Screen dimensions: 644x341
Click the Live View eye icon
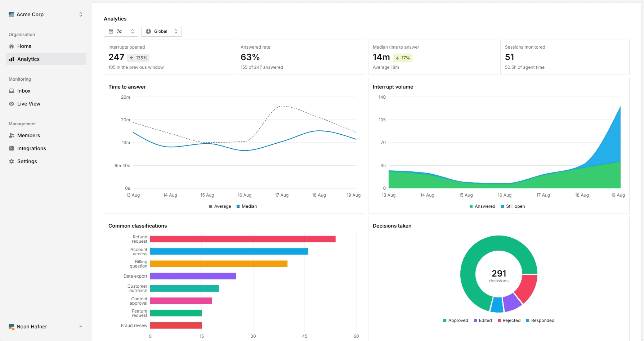[12, 104]
